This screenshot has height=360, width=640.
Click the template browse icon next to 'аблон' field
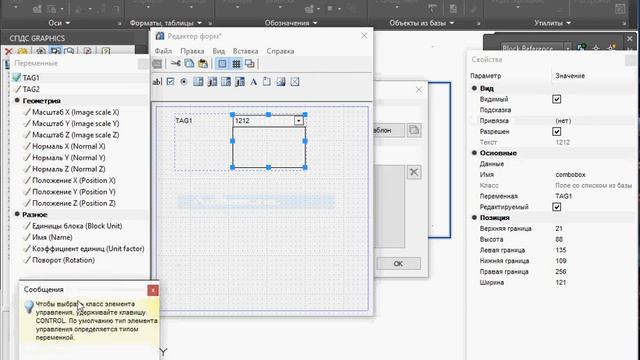click(414, 130)
